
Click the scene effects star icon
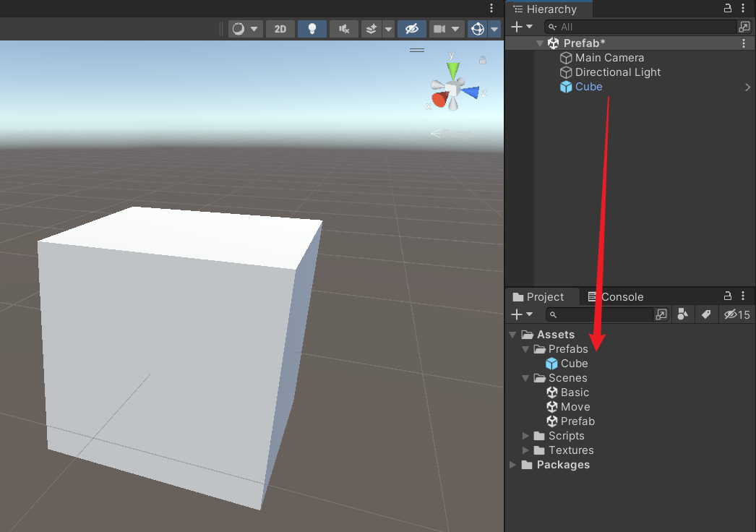[x=370, y=29]
